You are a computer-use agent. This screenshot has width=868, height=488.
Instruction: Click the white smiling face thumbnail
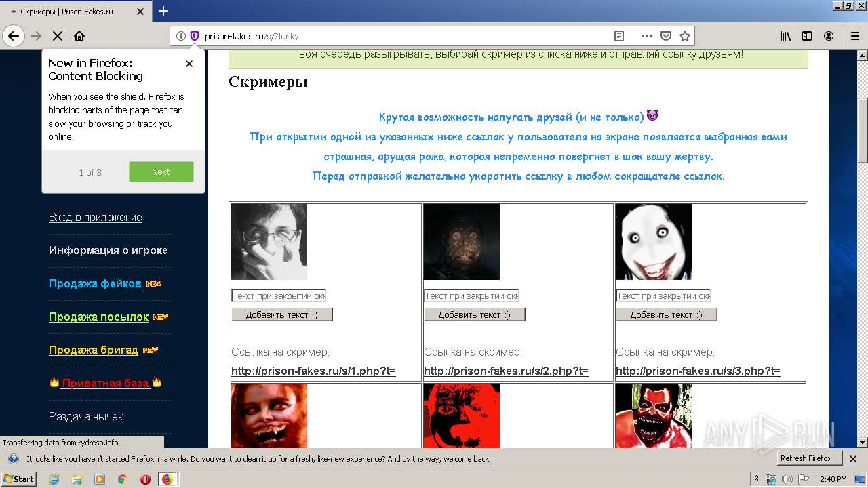[654, 242]
